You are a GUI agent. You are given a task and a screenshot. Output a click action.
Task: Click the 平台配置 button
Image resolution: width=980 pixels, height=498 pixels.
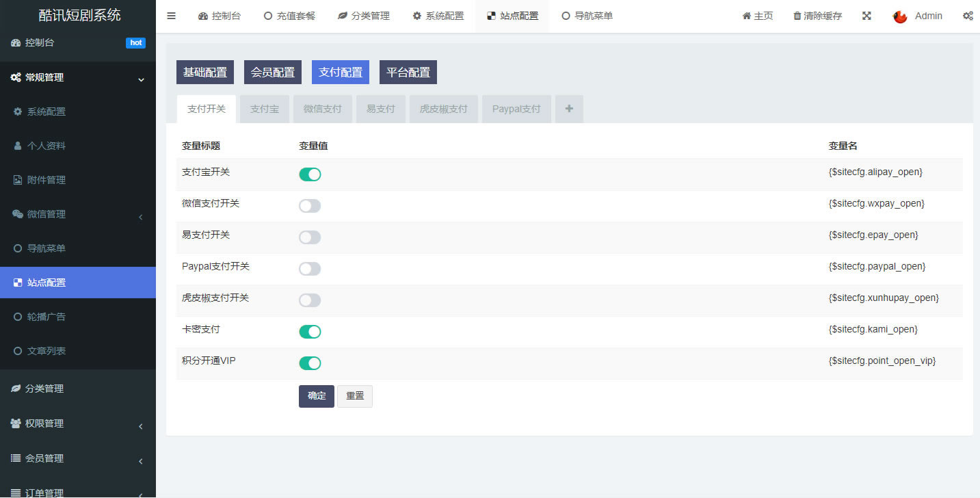408,73
